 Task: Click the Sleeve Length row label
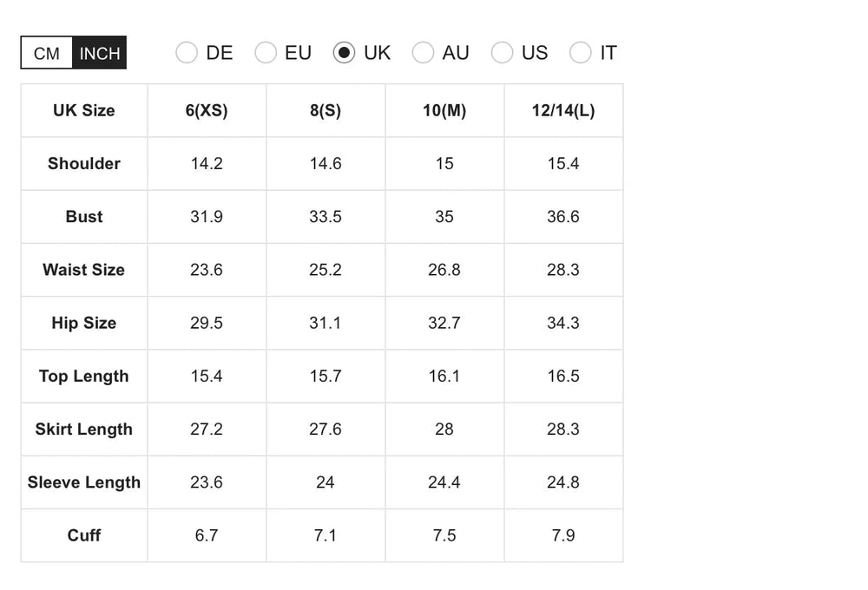point(84,482)
